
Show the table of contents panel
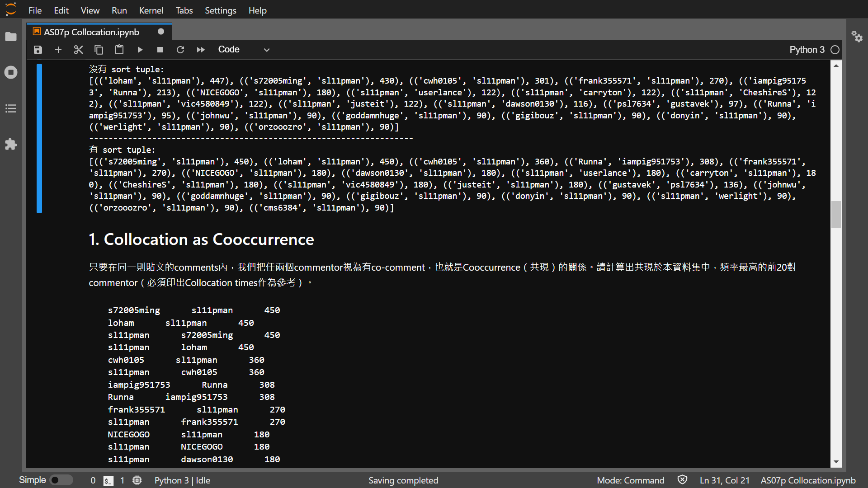(x=11, y=108)
